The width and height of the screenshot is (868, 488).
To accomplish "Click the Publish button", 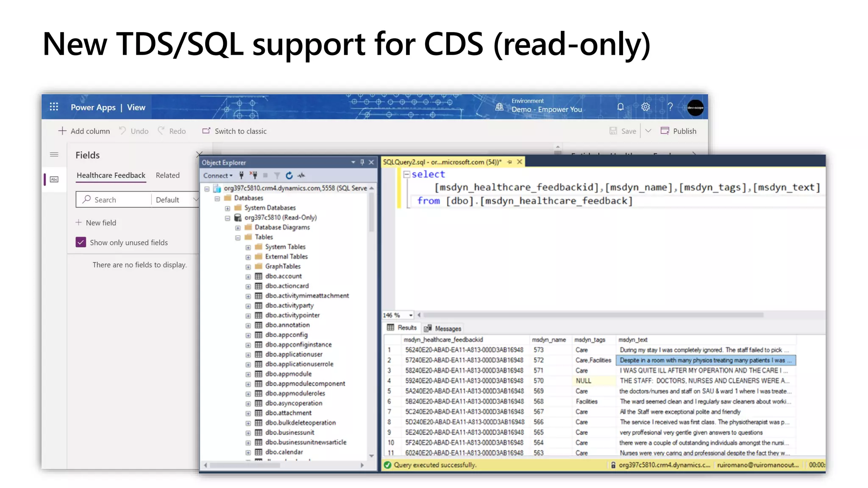I will [x=678, y=131].
